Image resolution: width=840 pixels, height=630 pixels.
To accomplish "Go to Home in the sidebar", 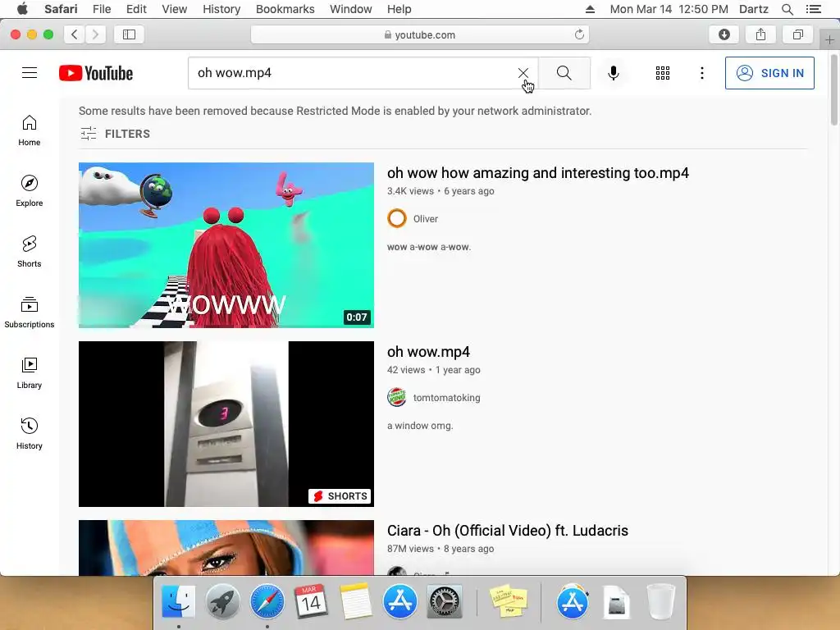I will click(x=30, y=130).
